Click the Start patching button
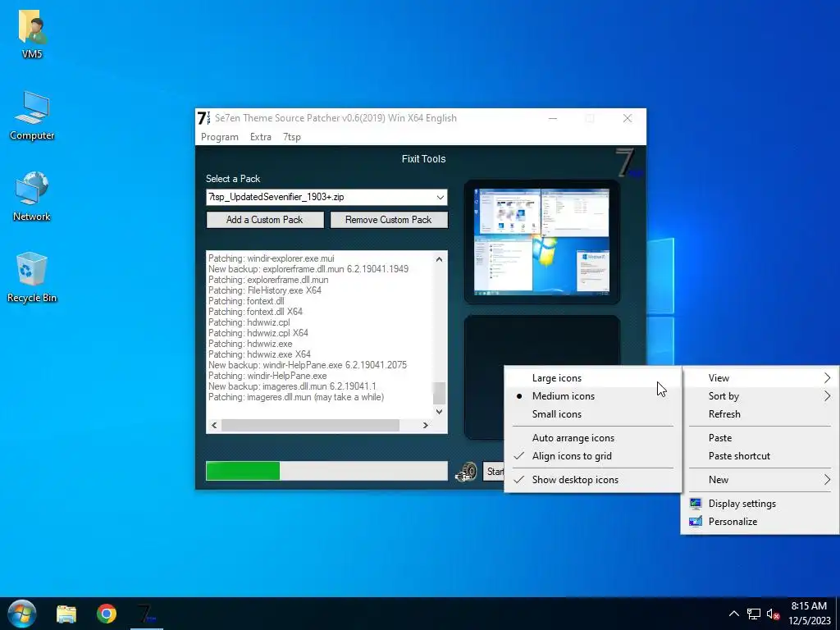 pos(494,472)
